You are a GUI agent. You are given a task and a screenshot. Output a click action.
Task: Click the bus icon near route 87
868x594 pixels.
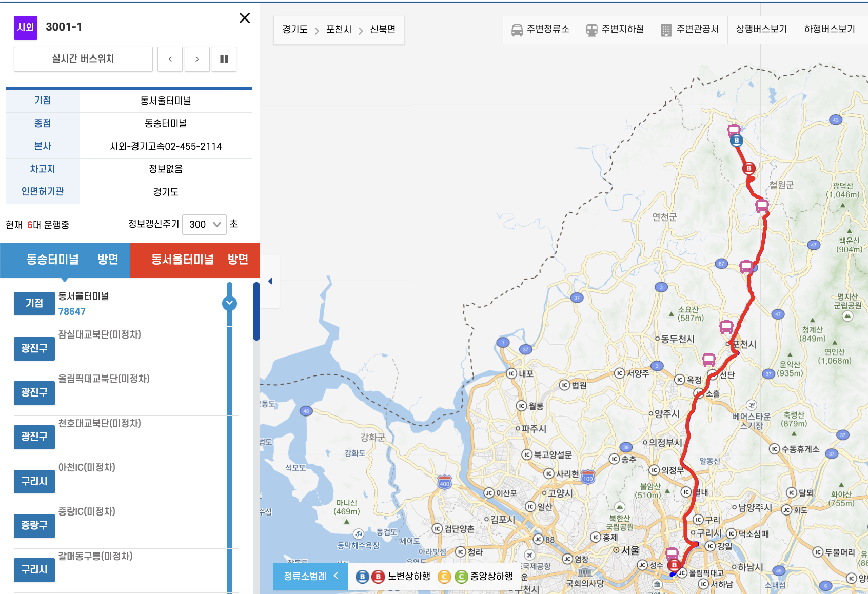[746, 267]
